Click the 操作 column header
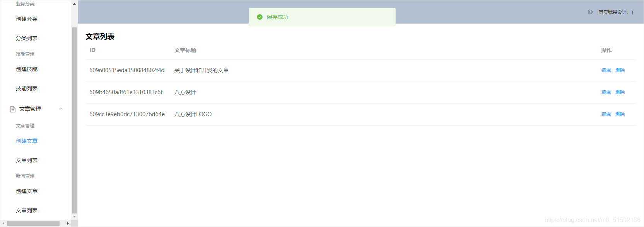Screen dimensions: 644x227 (x=606, y=50)
